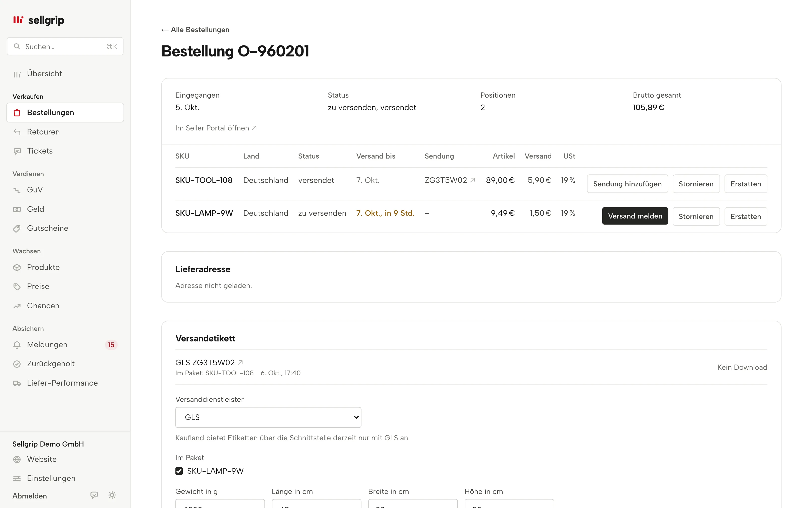Screen dimensions: 812x508
Task: Click the Kein Download text
Action: click(x=742, y=367)
